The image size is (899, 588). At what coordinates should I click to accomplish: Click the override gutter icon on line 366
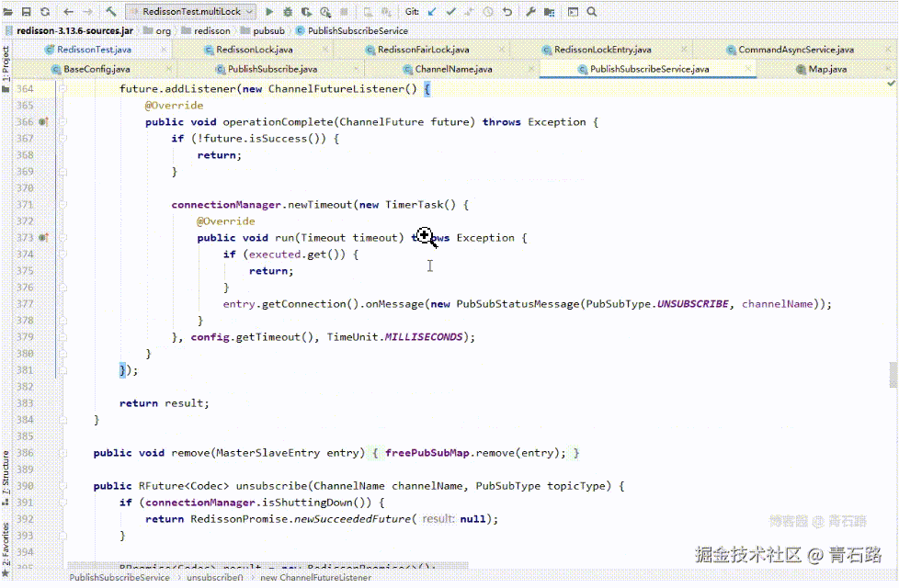click(x=43, y=121)
